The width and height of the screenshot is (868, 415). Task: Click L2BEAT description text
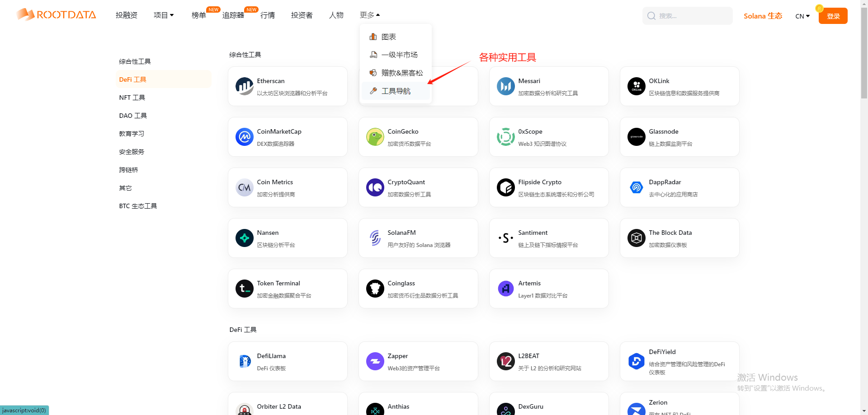pyautogui.click(x=550, y=368)
